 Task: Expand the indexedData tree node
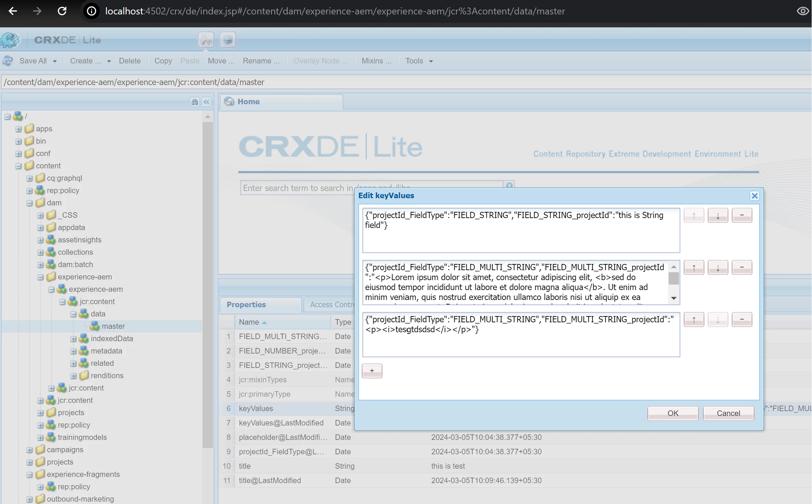coord(73,339)
